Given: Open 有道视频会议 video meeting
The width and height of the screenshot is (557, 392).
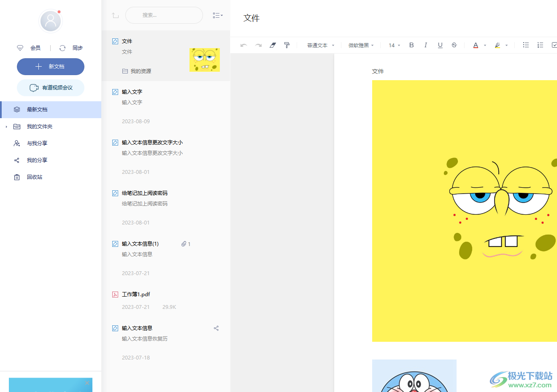Looking at the screenshot, I should 51,88.
